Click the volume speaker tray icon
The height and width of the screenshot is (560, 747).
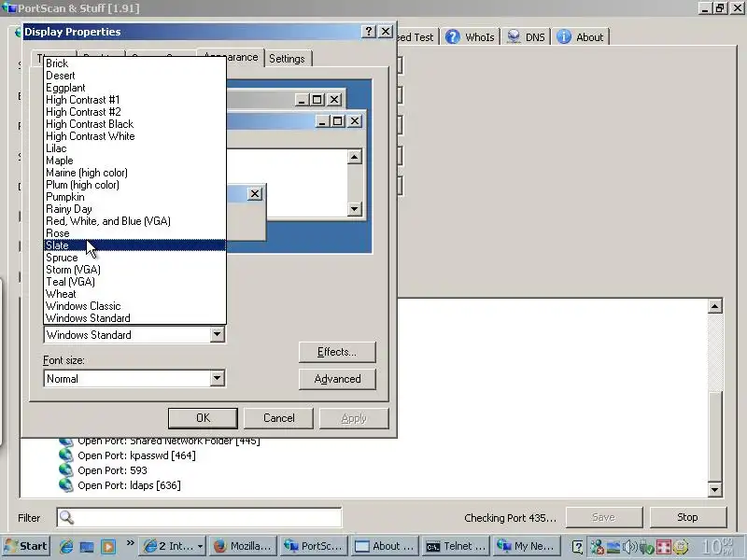click(x=629, y=547)
